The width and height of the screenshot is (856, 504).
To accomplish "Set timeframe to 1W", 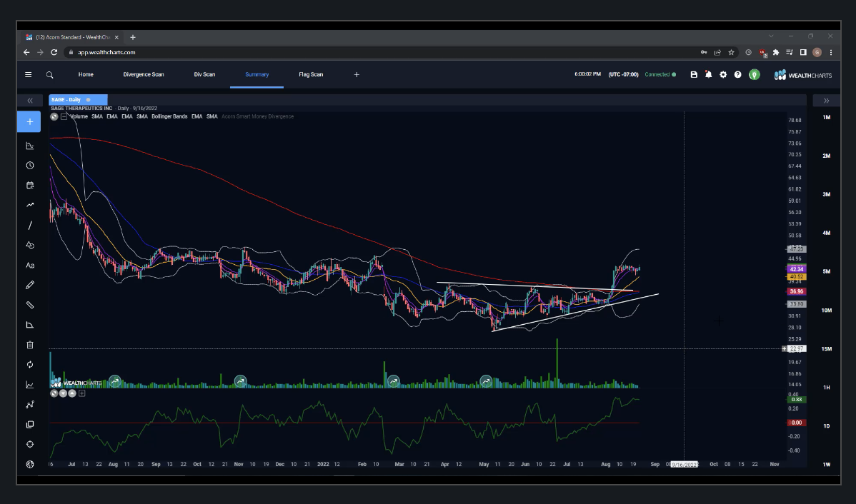I will coord(827,465).
